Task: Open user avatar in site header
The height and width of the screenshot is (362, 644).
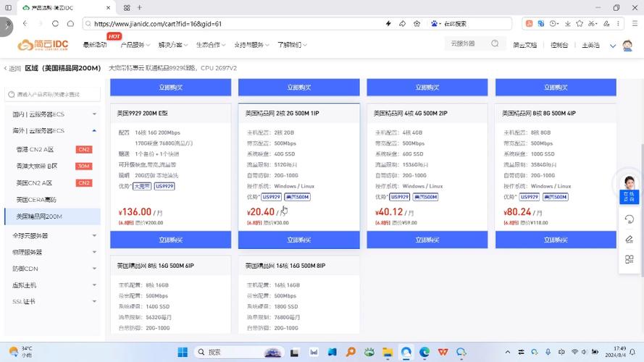Action: pyautogui.click(x=627, y=45)
